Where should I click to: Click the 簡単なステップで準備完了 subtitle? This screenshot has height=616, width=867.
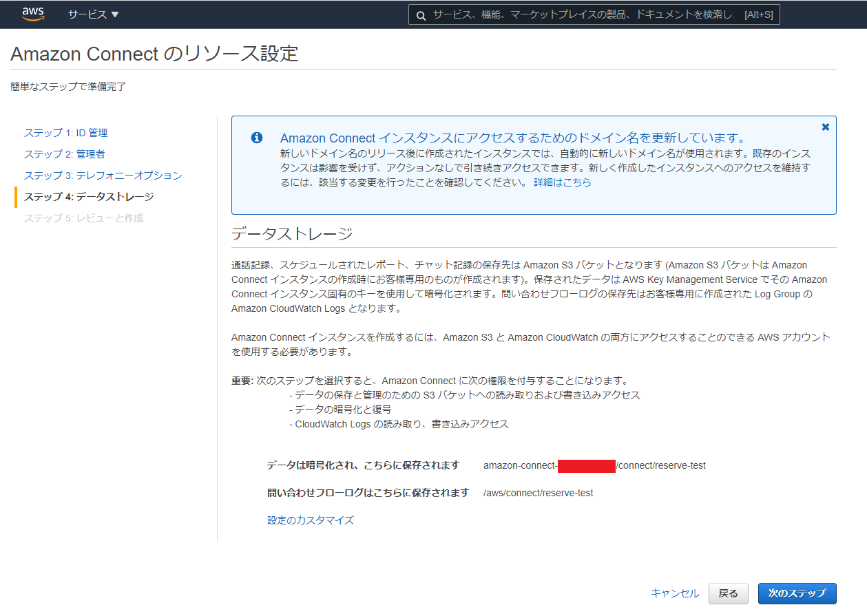68,87
